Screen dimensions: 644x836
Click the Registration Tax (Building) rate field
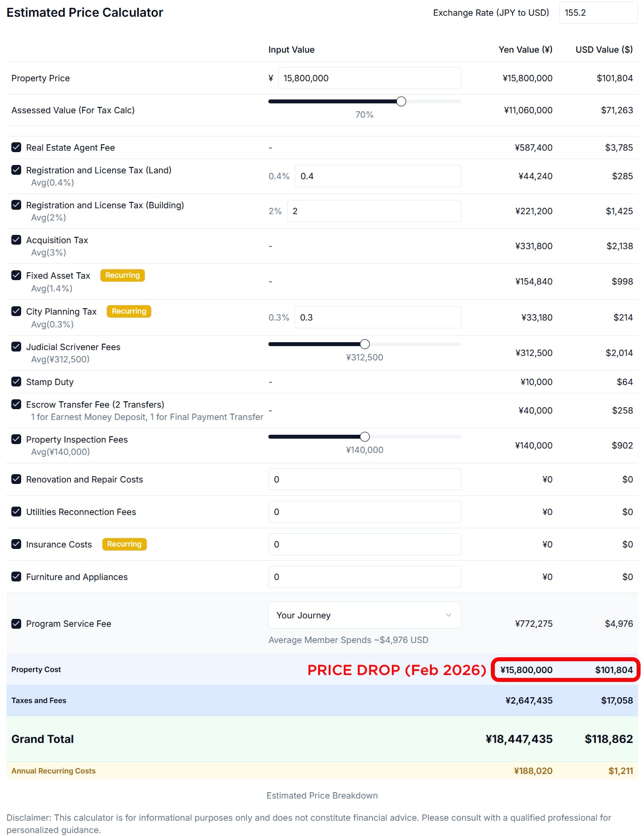(373, 211)
